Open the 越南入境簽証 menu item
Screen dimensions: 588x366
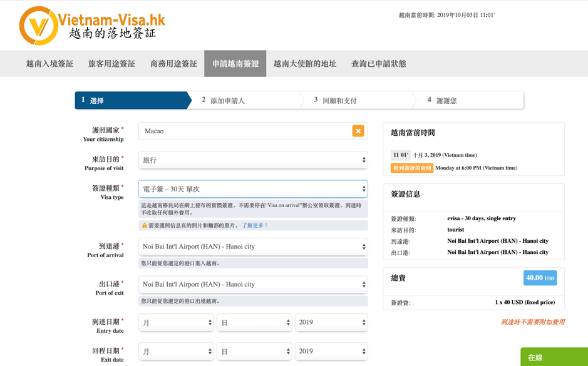[49, 64]
